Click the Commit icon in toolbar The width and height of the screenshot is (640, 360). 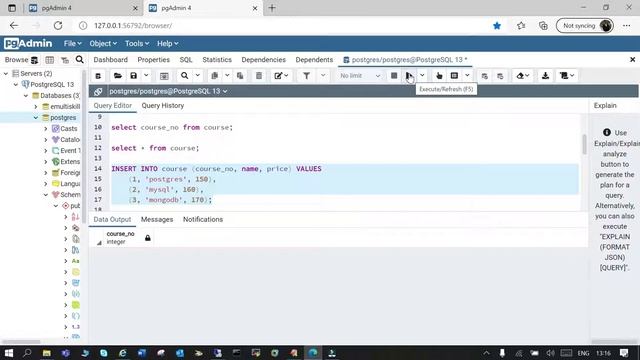click(484, 76)
